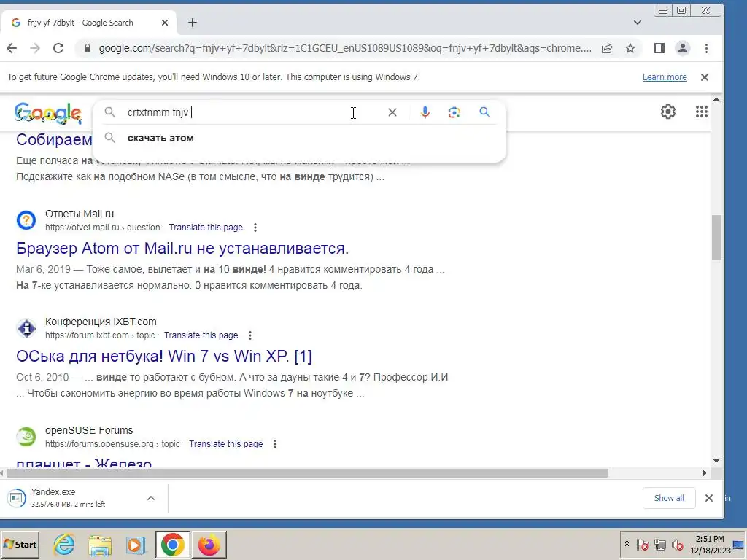Open a new tab
The width and height of the screenshot is (747, 560).
(x=193, y=23)
